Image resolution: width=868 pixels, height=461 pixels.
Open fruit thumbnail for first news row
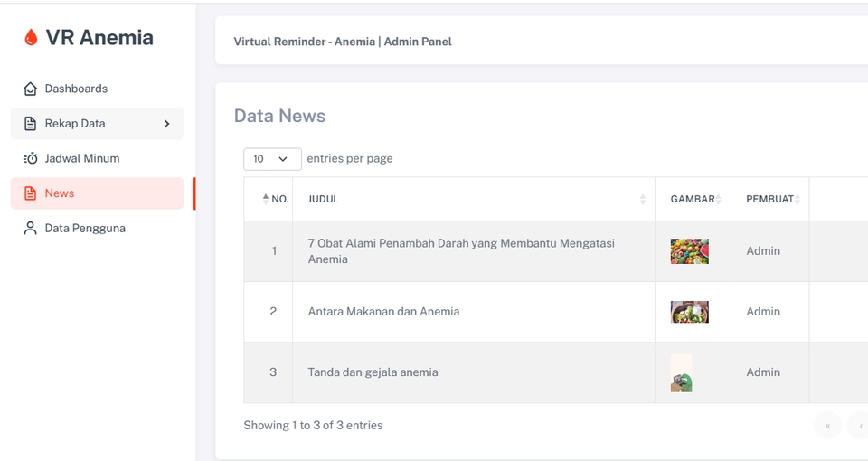tap(689, 251)
